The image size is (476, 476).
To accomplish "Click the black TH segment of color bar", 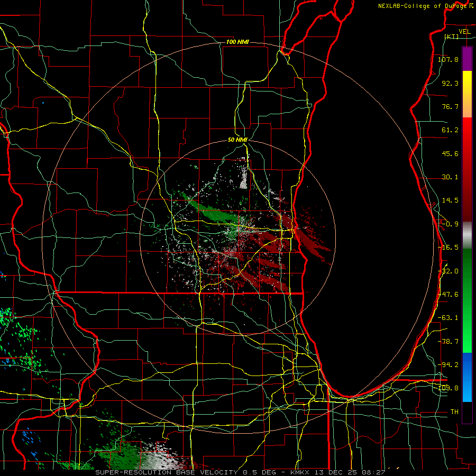I will tap(467, 412).
